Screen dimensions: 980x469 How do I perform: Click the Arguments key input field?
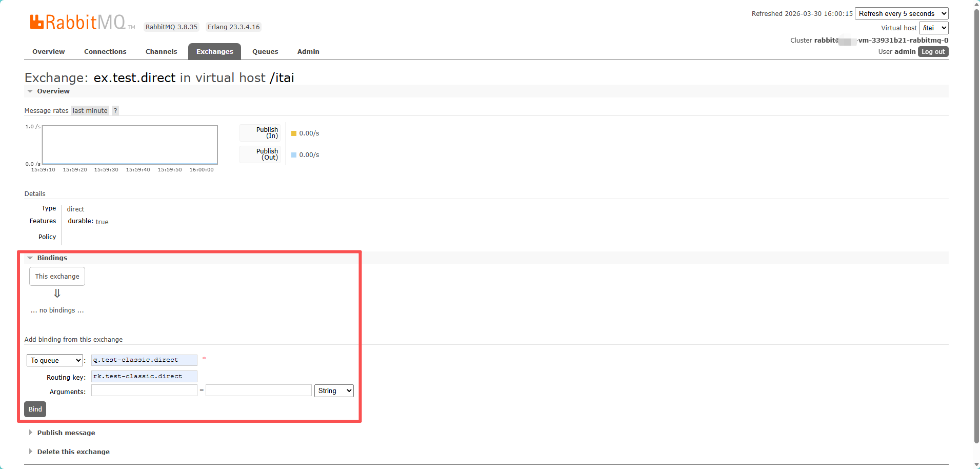pos(144,390)
